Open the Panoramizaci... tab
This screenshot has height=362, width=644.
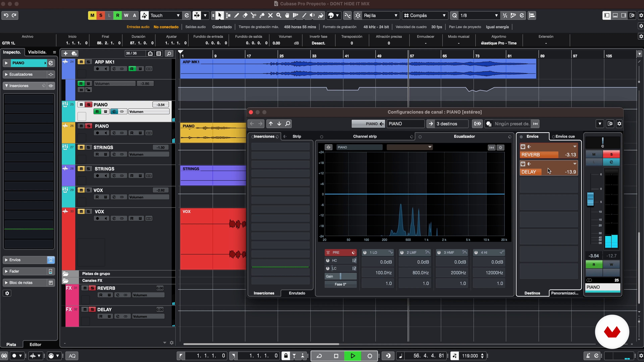[565, 293]
